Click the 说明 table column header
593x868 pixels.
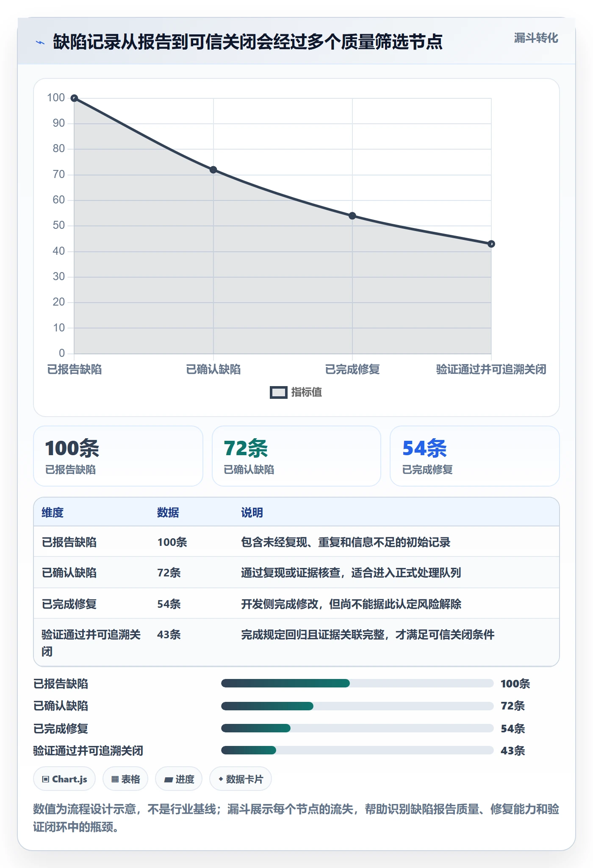point(252,512)
